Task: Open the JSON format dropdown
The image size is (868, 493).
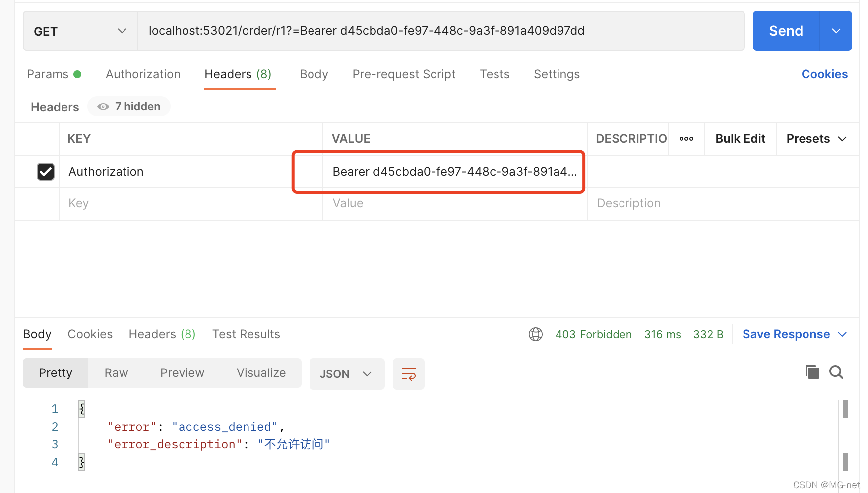Action: tap(347, 374)
